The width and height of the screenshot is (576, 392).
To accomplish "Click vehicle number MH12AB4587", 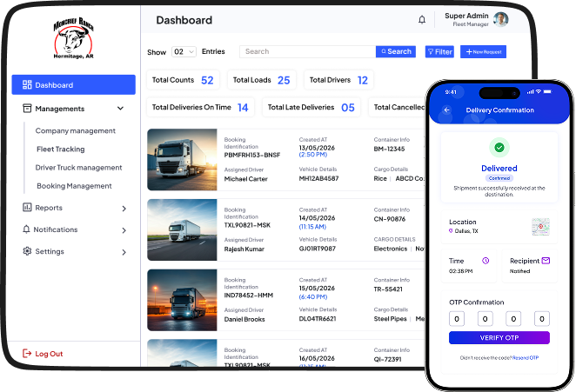I will (x=318, y=178).
